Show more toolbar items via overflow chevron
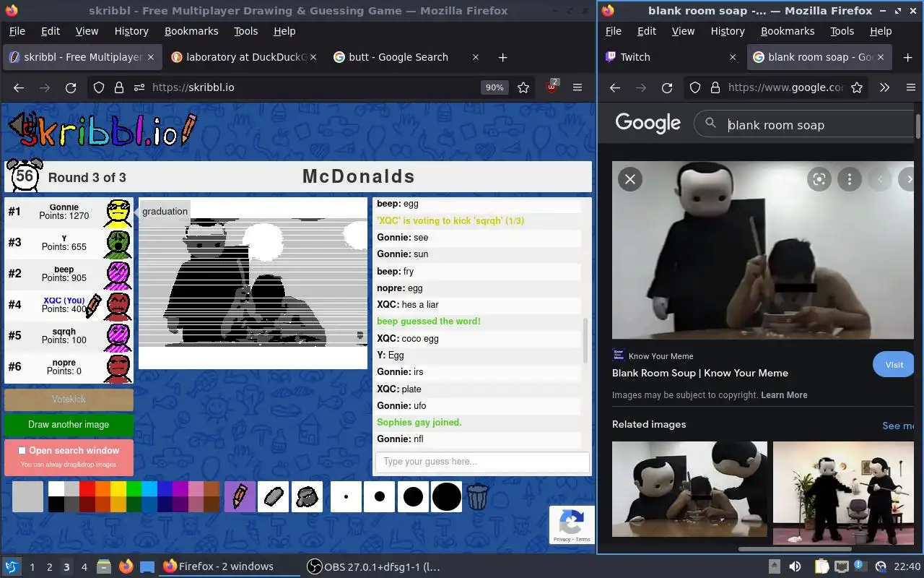 click(884, 87)
